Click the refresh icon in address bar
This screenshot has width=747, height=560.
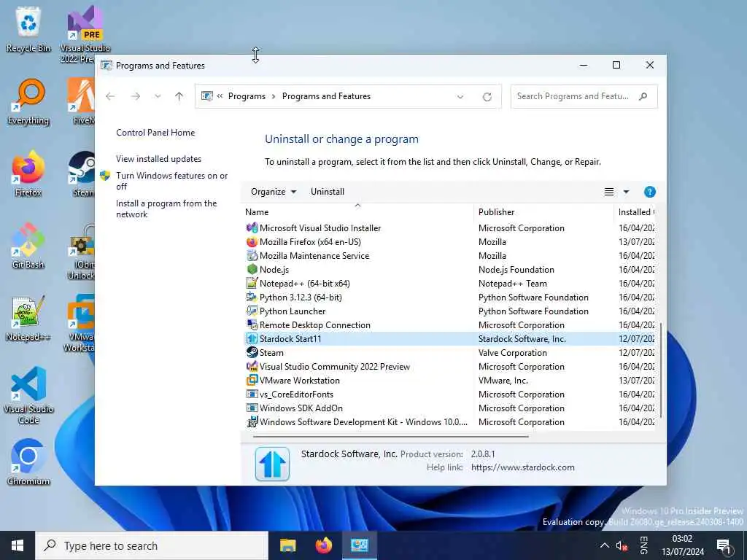pyautogui.click(x=487, y=97)
